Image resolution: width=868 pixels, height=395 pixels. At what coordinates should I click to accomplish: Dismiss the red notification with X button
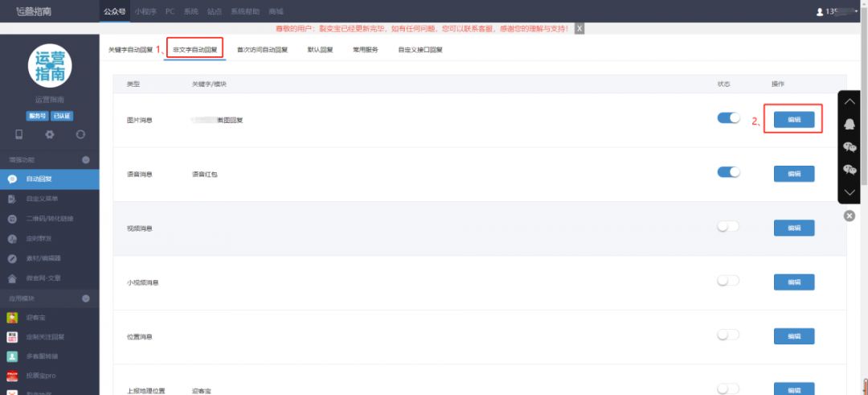coord(579,29)
